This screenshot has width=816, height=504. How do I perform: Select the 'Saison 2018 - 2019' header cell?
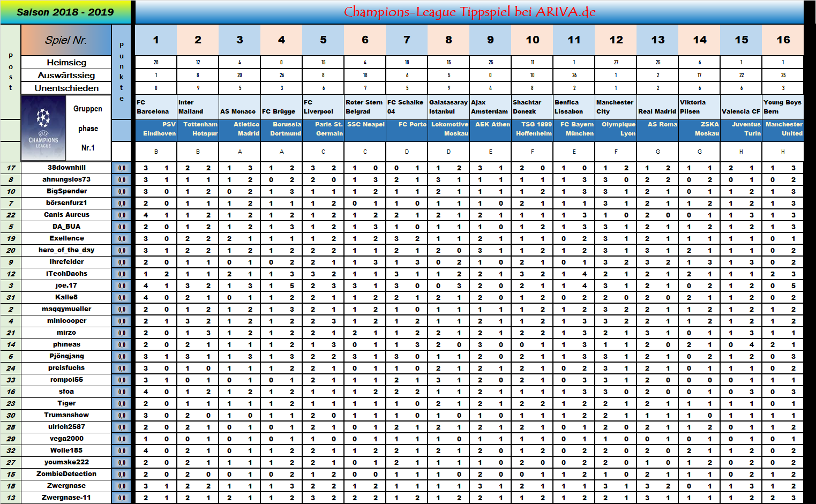(65, 12)
